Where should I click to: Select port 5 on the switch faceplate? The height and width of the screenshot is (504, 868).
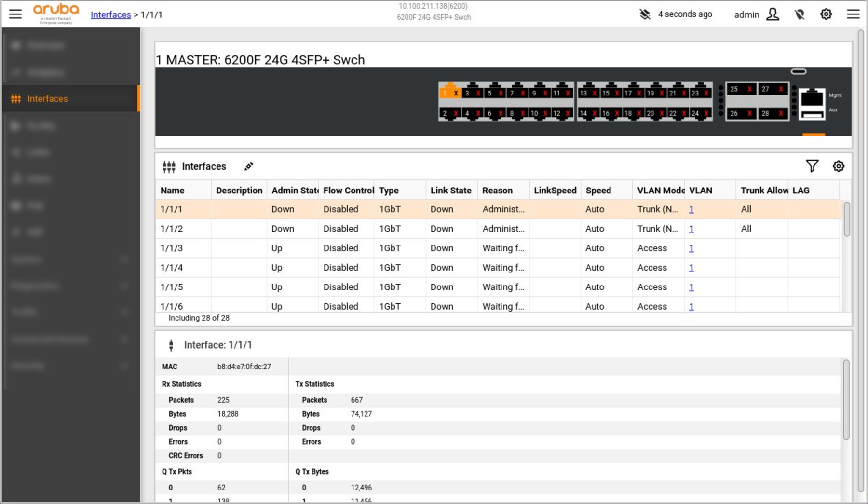(494, 91)
